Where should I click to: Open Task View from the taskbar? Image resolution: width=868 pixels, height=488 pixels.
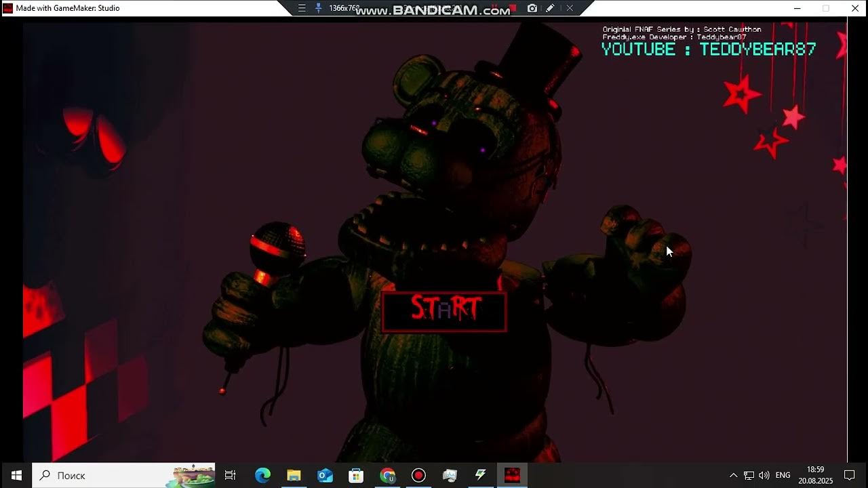pyautogui.click(x=231, y=475)
